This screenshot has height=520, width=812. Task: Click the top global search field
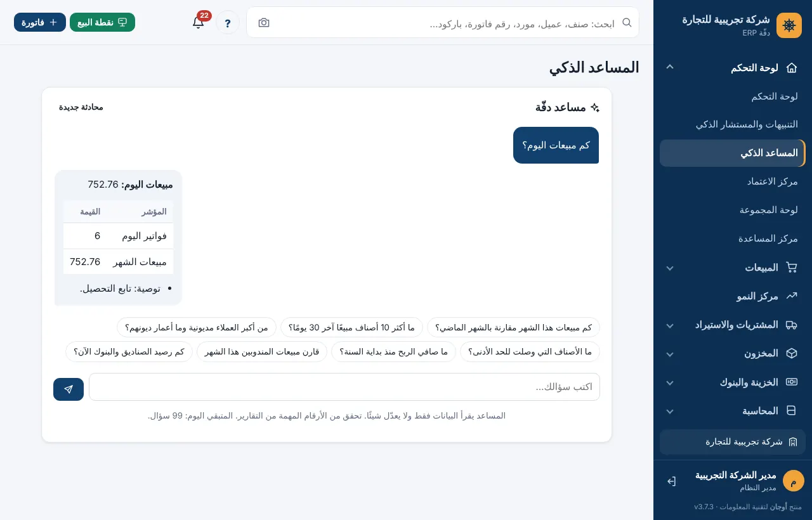[443, 23]
